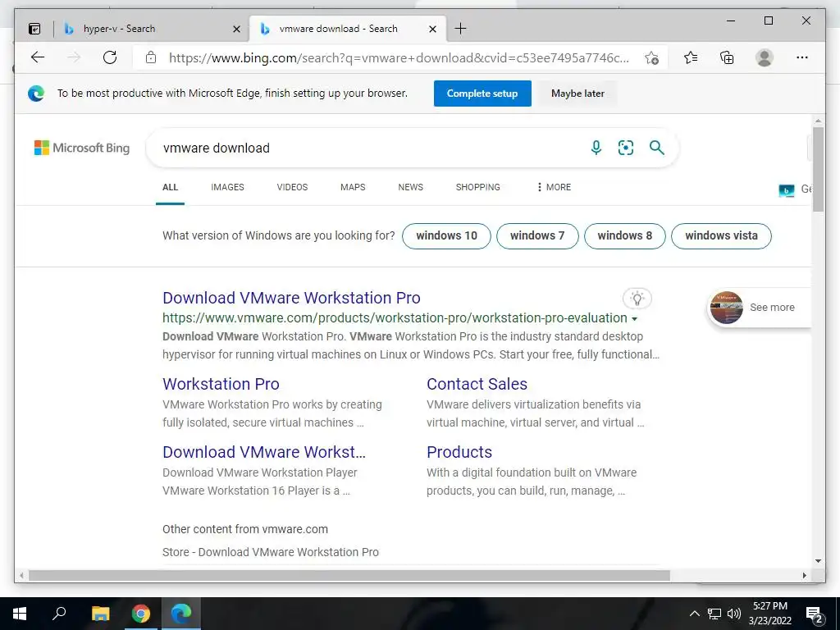Open the Workstation Pro sublink

coord(221,384)
